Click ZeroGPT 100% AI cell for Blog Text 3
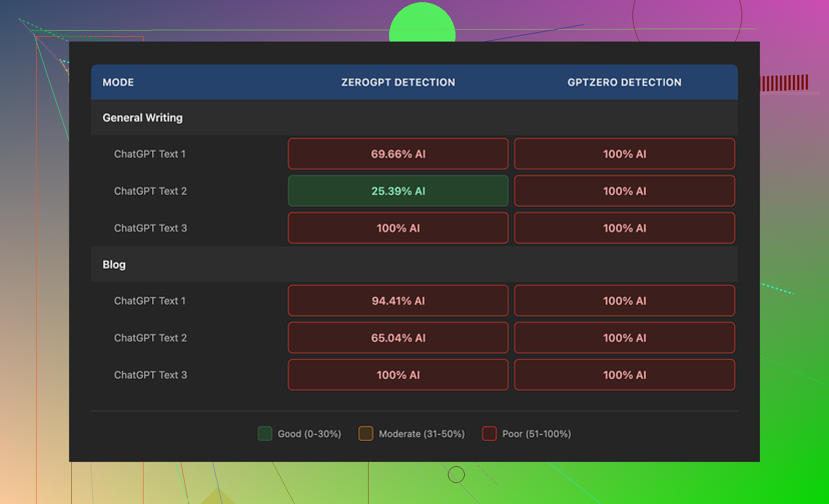829x504 pixels. pyautogui.click(x=398, y=375)
